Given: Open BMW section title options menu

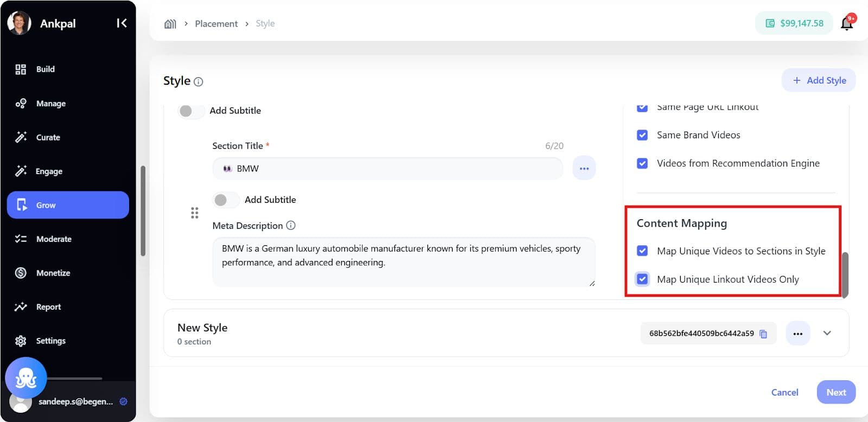Looking at the screenshot, I should (x=584, y=168).
